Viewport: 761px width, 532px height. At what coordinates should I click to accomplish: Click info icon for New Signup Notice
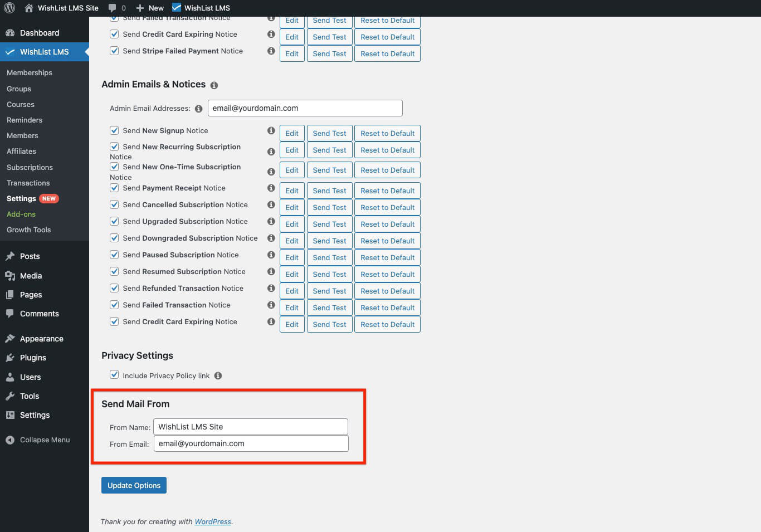pyautogui.click(x=271, y=130)
